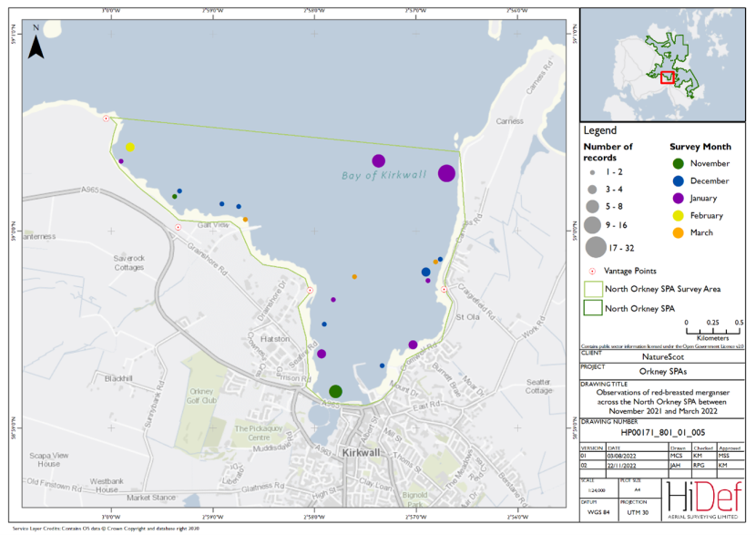This screenshot has width=756, height=535.
Task: Click the Orkney SPAs project name
Action: click(663, 372)
